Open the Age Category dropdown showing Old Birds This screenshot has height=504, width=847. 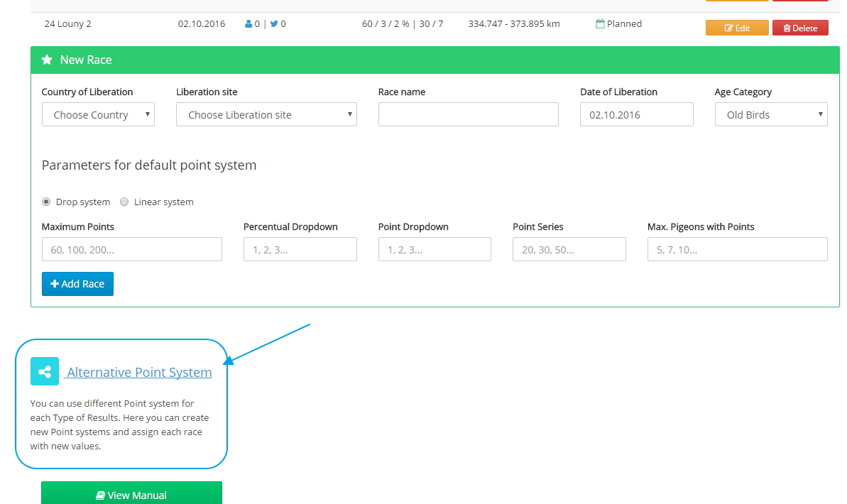770,115
